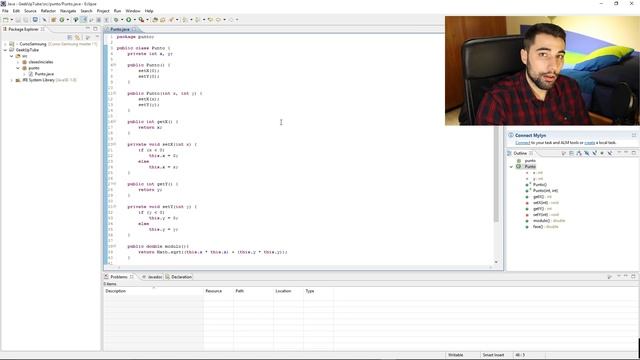The width and height of the screenshot is (640, 360).
Task: Open the Refactor menu
Action: tap(48, 11)
